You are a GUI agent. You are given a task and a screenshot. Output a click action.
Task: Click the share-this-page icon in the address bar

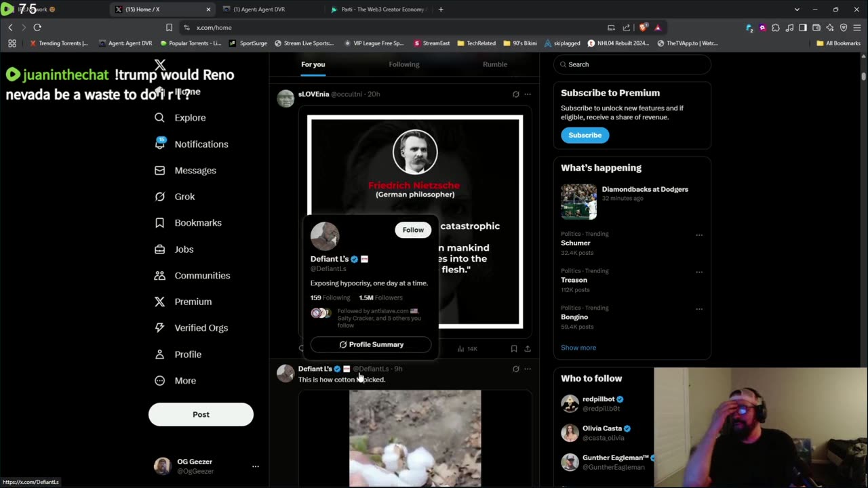[626, 28]
